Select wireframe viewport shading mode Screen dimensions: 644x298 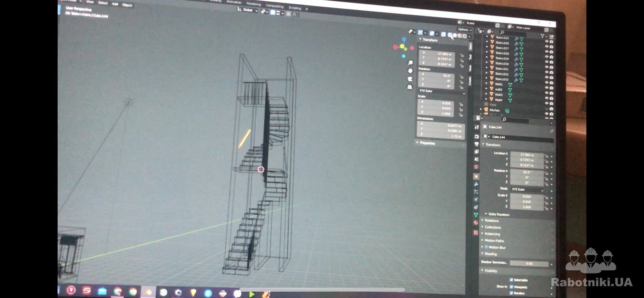(450, 35)
